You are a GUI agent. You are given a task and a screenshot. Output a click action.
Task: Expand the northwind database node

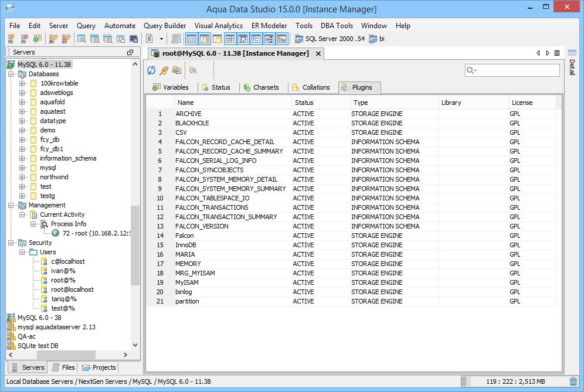[x=22, y=177]
